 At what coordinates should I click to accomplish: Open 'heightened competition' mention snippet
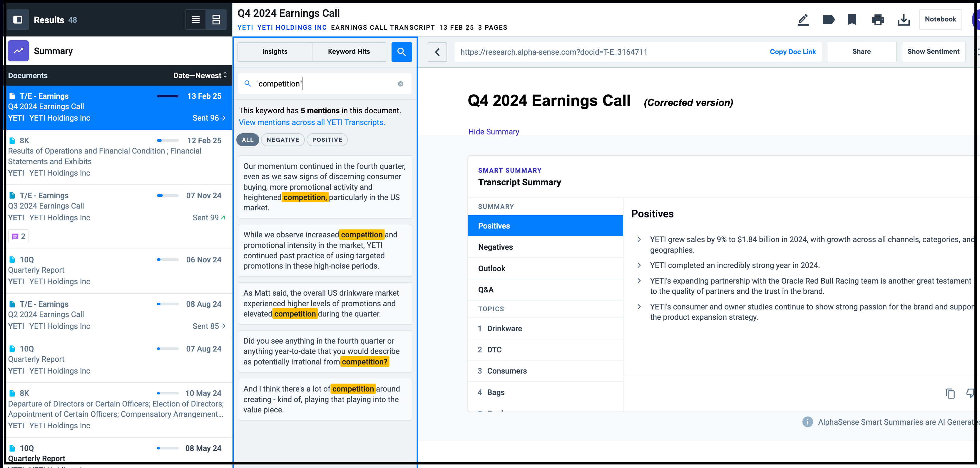[x=325, y=186]
